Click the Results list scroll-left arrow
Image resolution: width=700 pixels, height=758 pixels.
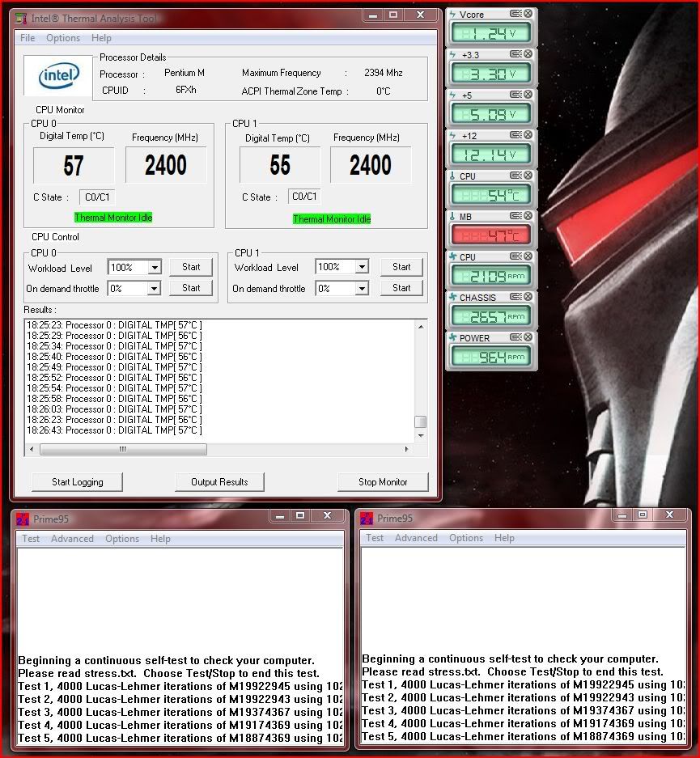[32, 450]
